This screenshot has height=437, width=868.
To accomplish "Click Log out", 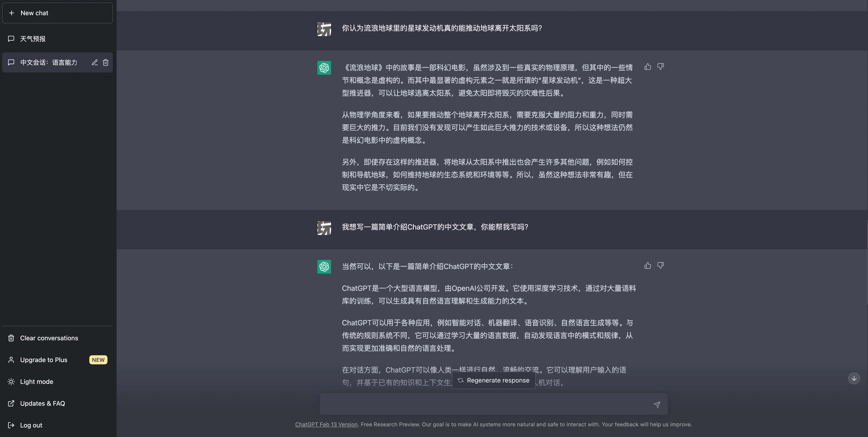I will coord(57,425).
